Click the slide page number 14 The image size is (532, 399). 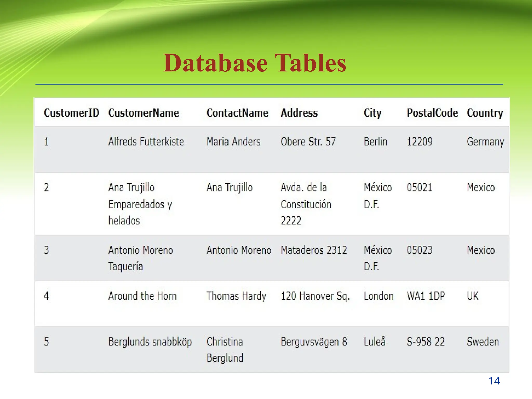pos(494,381)
